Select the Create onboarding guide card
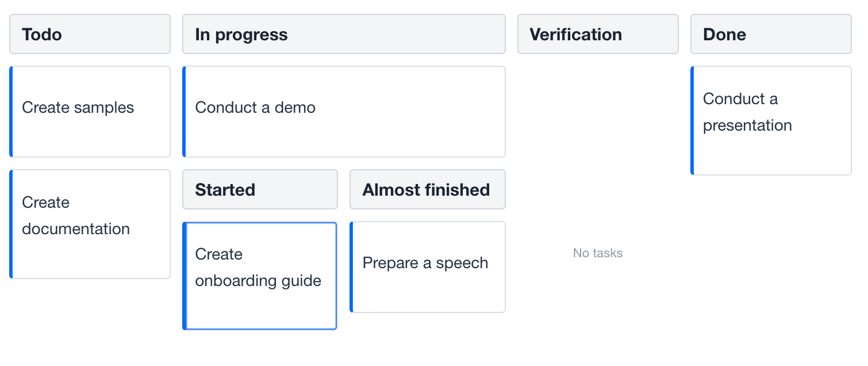The width and height of the screenshot is (868, 366). click(261, 276)
